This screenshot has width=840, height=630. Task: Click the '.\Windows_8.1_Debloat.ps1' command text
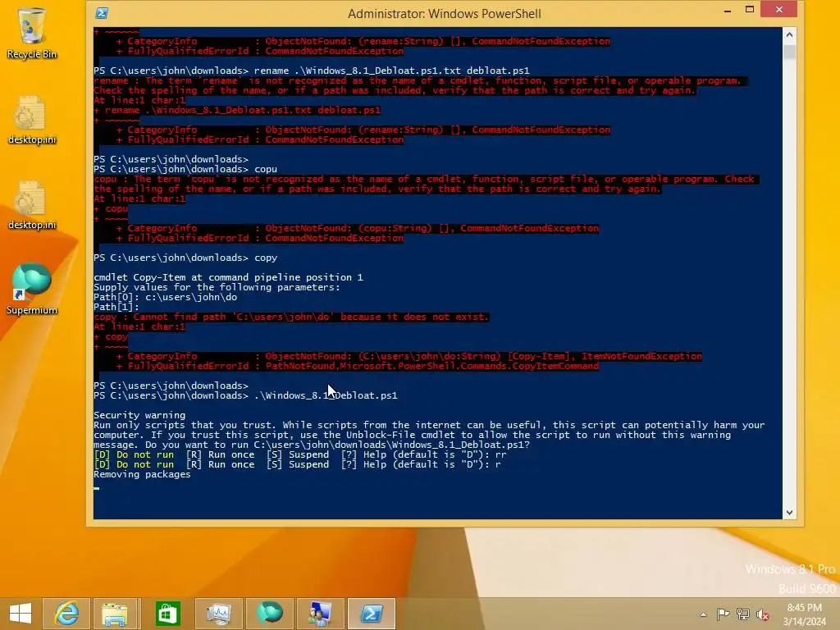click(326, 395)
